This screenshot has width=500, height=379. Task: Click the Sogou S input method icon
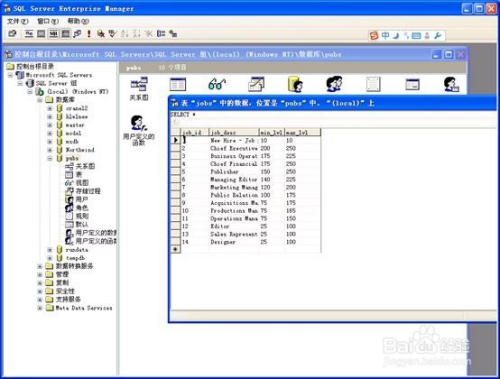tap(374, 35)
